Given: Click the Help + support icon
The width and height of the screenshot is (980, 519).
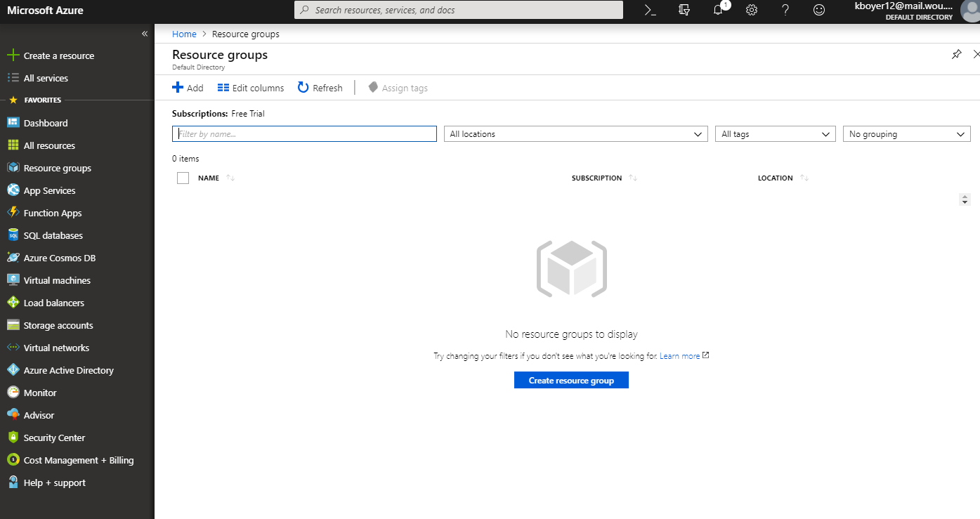Looking at the screenshot, I should tap(13, 482).
